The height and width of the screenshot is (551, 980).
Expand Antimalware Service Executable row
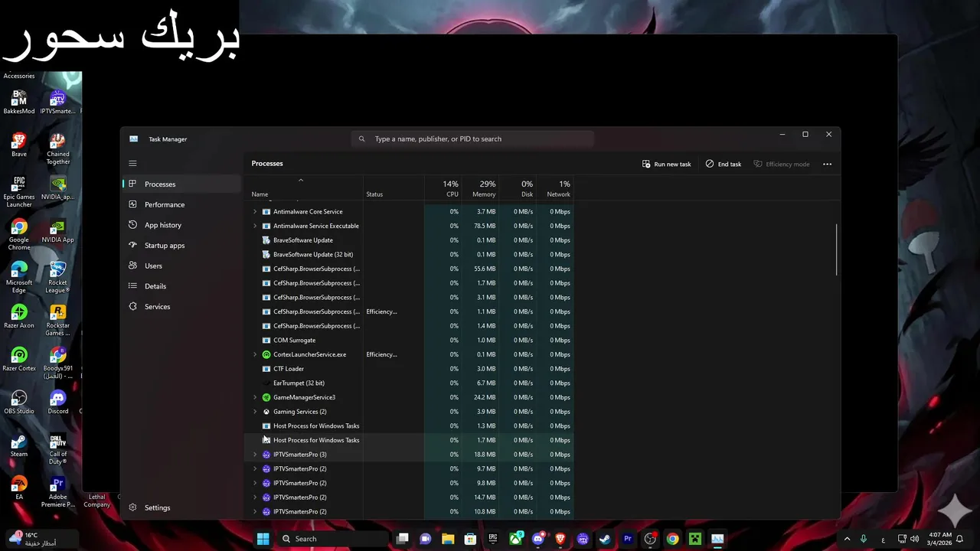pos(255,226)
